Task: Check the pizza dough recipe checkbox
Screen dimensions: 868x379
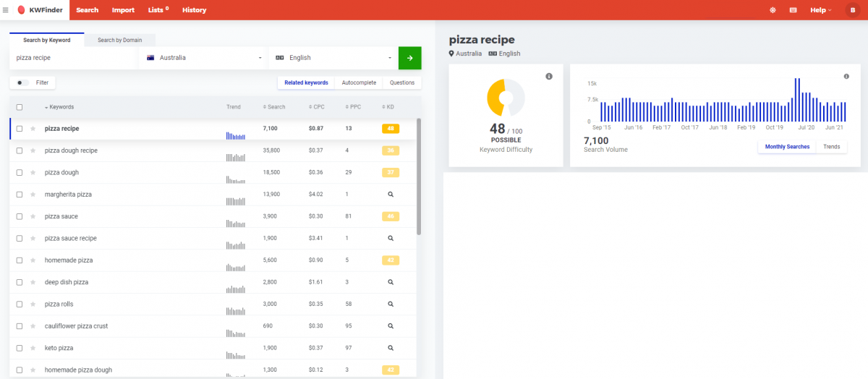Action: click(x=20, y=150)
